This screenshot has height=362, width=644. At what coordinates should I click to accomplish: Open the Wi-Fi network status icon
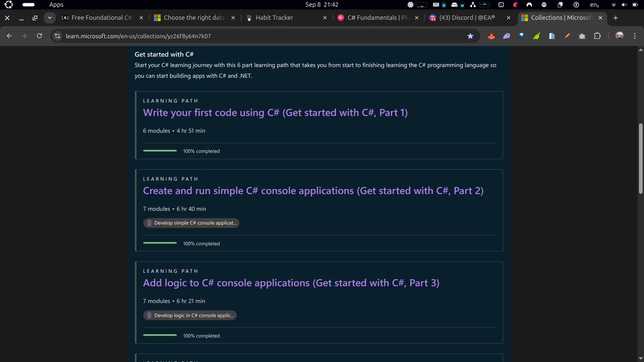614,5
